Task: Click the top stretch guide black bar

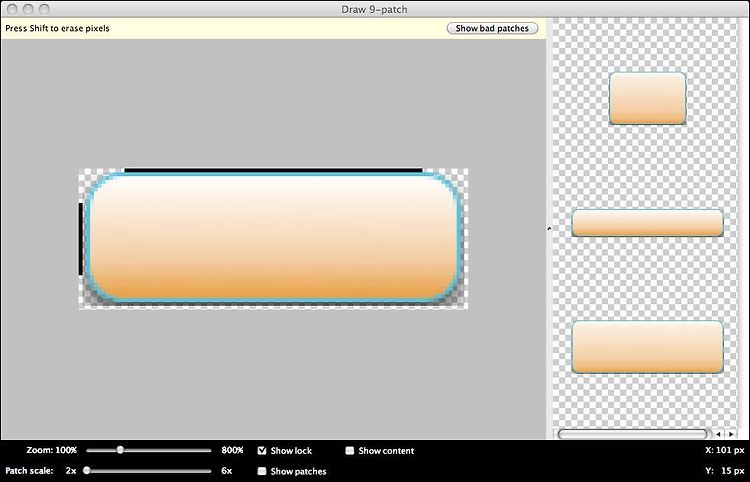Action: [273, 170]
